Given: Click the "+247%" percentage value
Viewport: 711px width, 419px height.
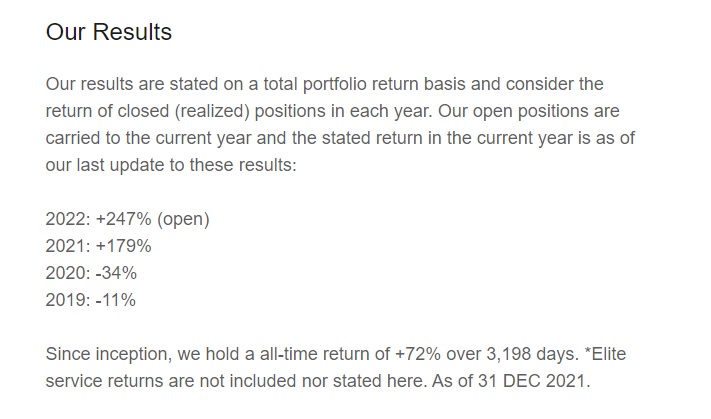Looking at the screenshot, I should tap(124, 219).
